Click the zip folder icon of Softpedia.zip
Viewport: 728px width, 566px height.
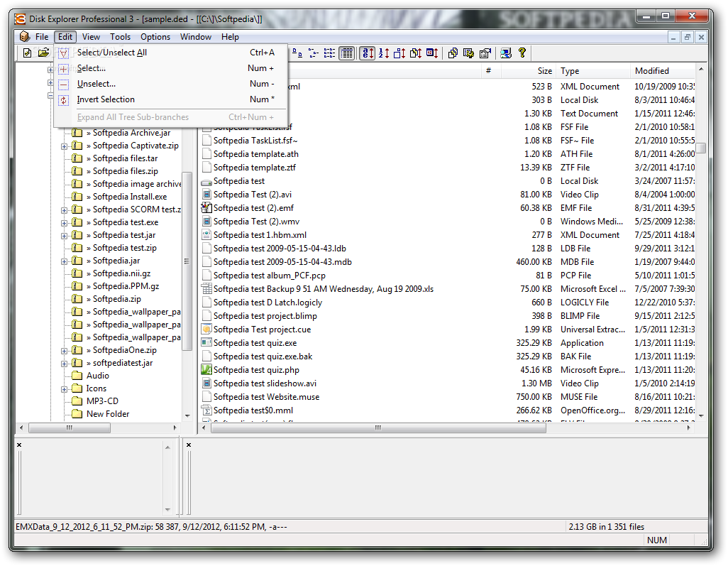click(77, 299)
